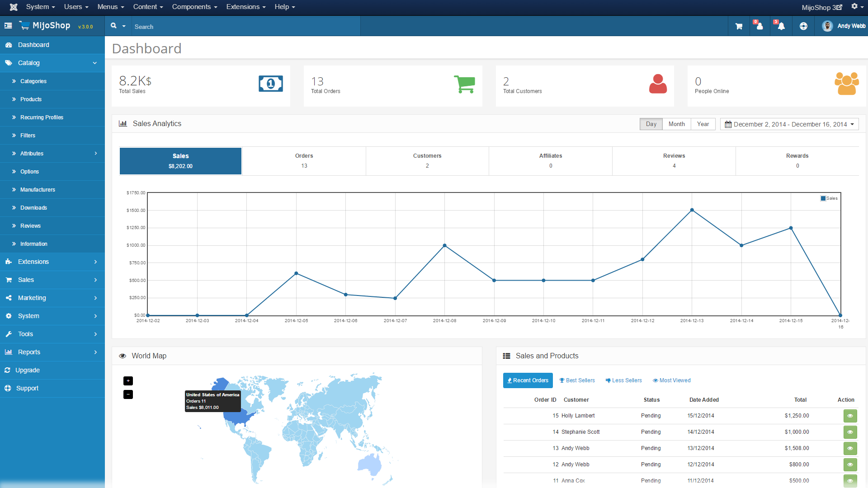This screenshot has width=868, height=488.
Task: Zoom out on the world map
Action: 128,394
